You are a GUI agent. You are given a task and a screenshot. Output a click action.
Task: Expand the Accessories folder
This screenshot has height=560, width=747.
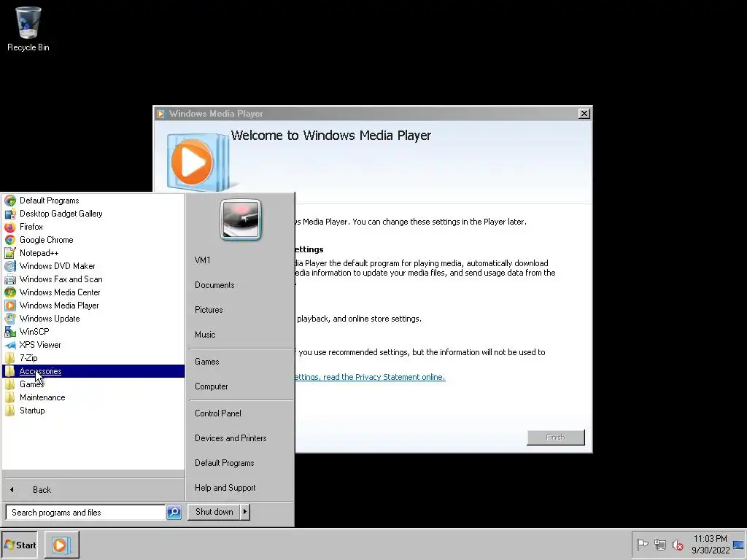(x=93, y=371)
